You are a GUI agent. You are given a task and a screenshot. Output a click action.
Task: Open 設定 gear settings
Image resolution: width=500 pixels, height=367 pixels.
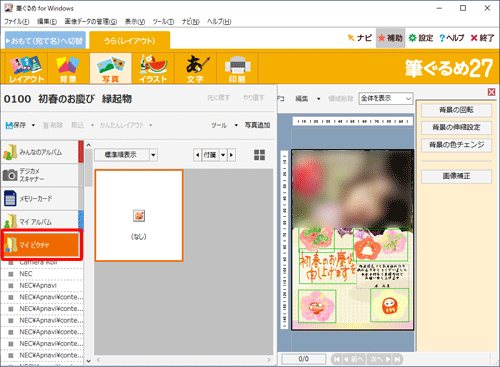pos(421,38)
